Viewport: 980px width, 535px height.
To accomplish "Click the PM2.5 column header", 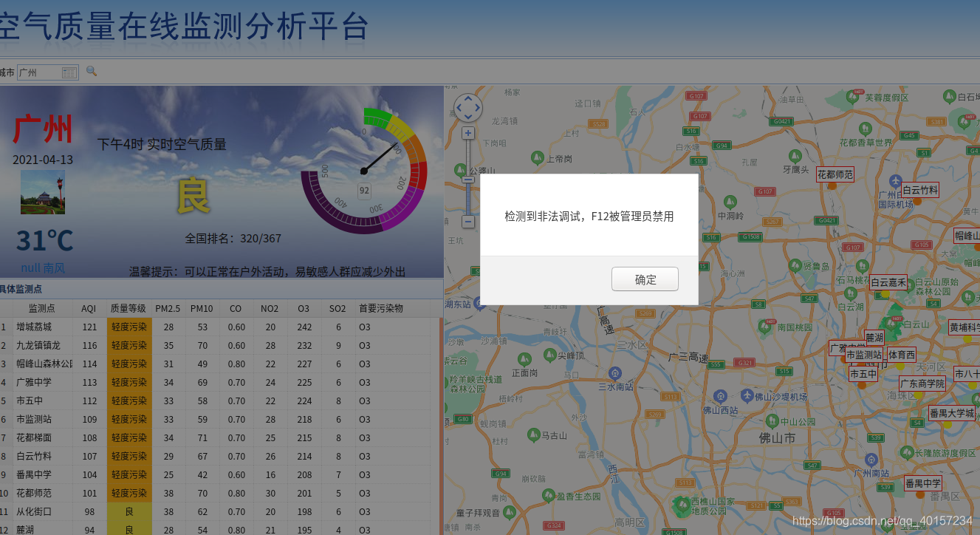I will (168, 308).
